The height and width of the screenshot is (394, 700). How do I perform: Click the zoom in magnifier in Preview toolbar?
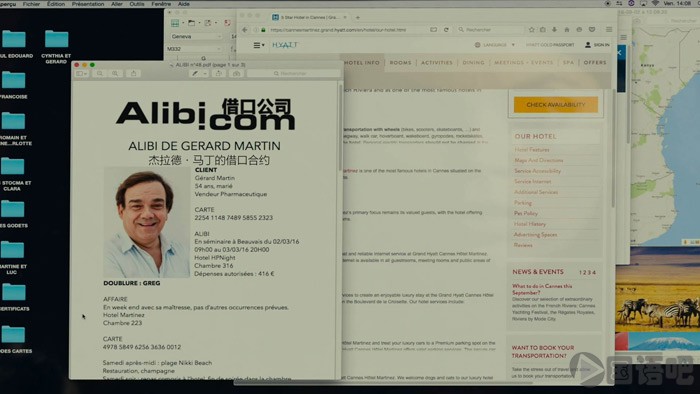(x=115, y=73)
